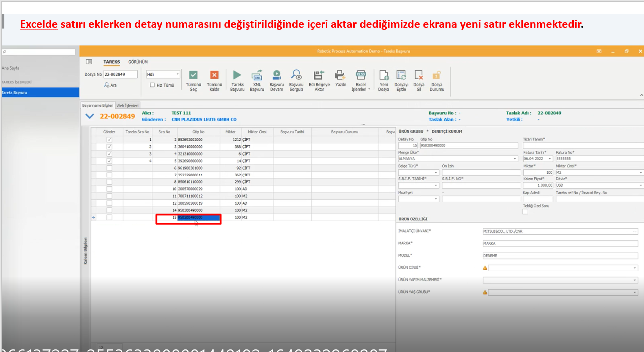Click the Ara search icon button
This screenshot has height=352, width=644.
pos(106,85)
